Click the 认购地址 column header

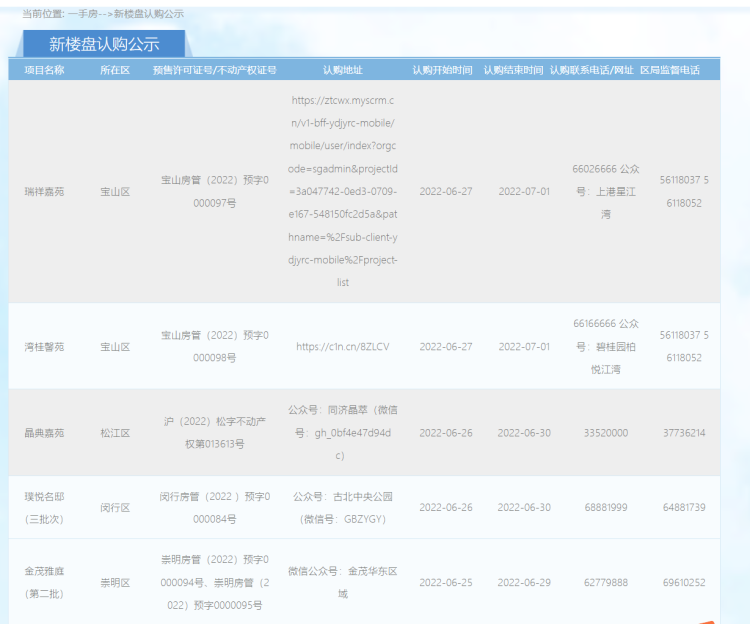point(342,70)
